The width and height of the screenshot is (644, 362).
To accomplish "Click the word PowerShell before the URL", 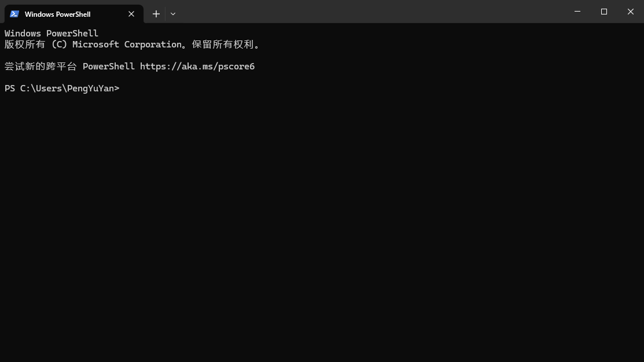I will tap(108, 67).
